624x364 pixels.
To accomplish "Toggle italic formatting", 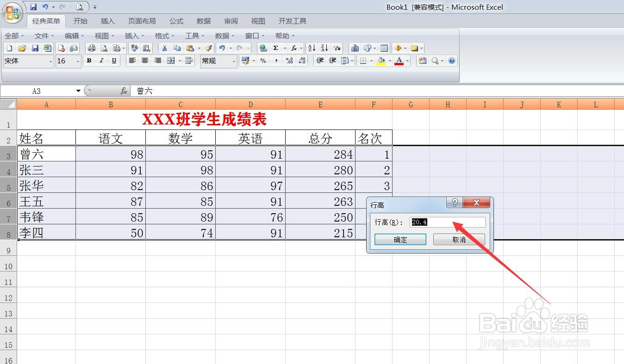I will [x=101, y=61].
